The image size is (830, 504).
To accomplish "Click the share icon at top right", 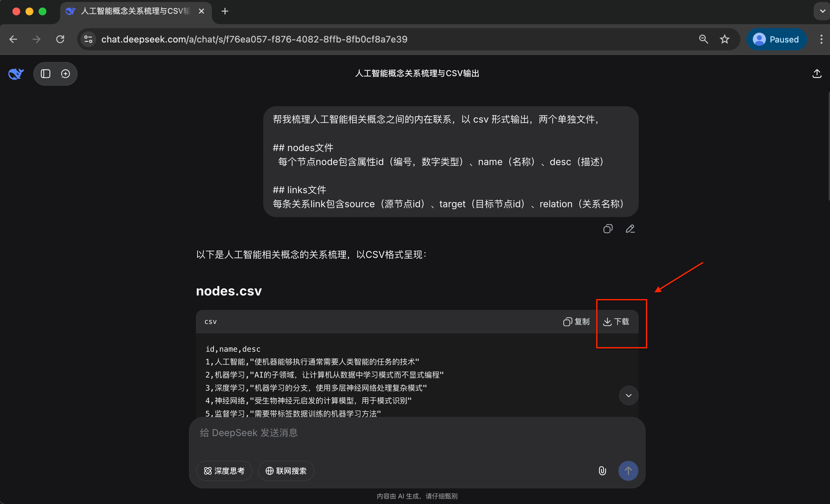I will [x=817, y=74].
